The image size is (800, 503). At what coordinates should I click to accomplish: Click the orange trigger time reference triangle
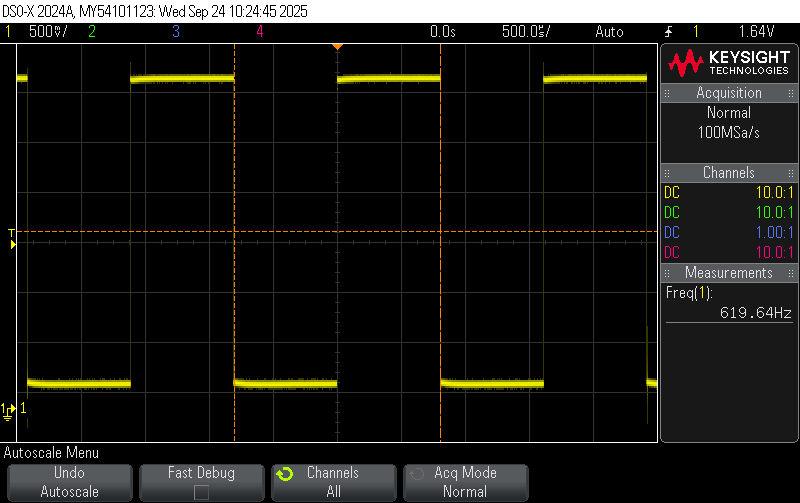[337, 47]
